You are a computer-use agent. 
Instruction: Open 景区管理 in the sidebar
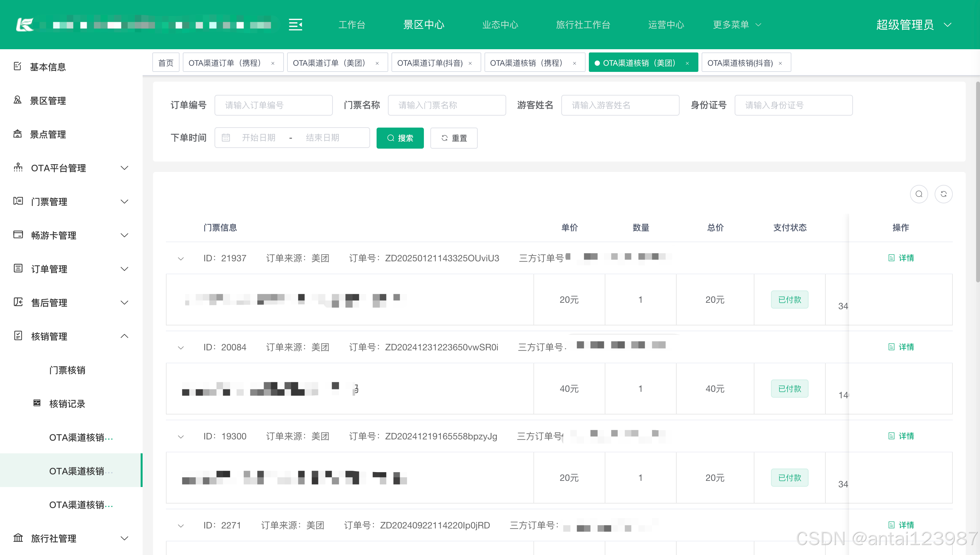(x=48, y=101)
